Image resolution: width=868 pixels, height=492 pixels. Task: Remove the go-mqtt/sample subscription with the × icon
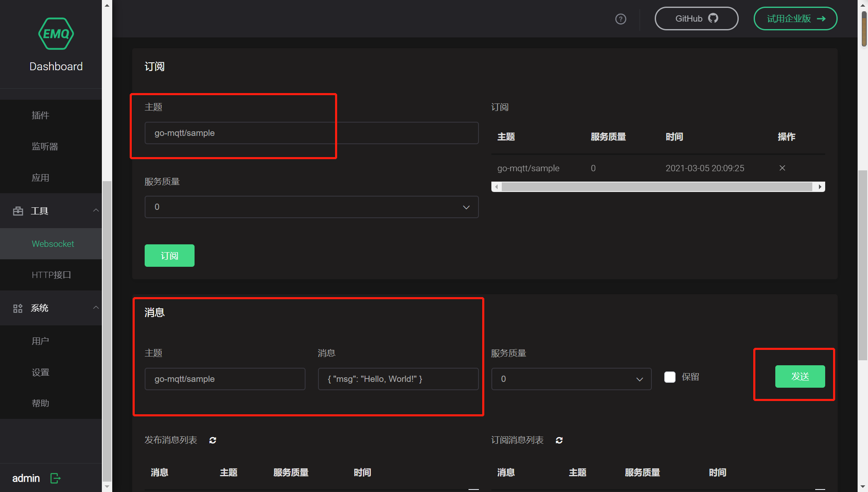click(782, 168)
